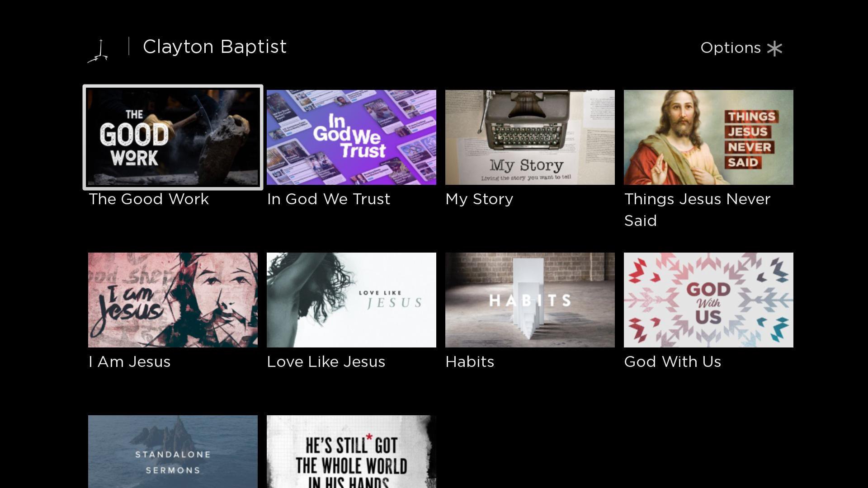868x488 pixels.
Task: Click the In God We Trust caption
Action: tap(329, 199)
